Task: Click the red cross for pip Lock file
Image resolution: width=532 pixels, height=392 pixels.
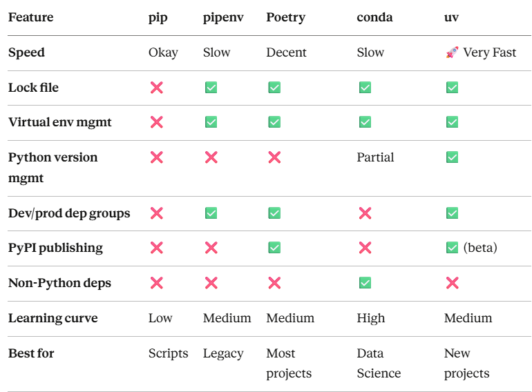Action: (157, 88)
